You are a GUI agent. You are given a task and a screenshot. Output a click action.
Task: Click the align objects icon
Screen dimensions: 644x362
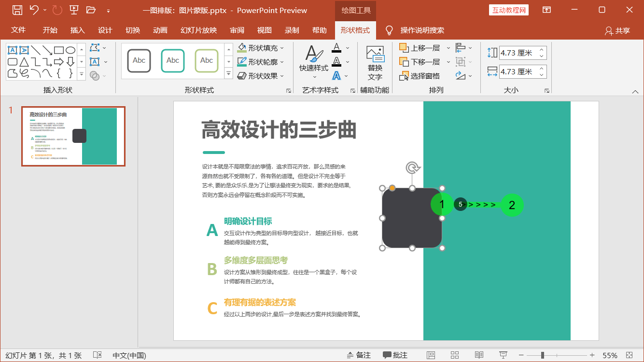click(461, 48)
